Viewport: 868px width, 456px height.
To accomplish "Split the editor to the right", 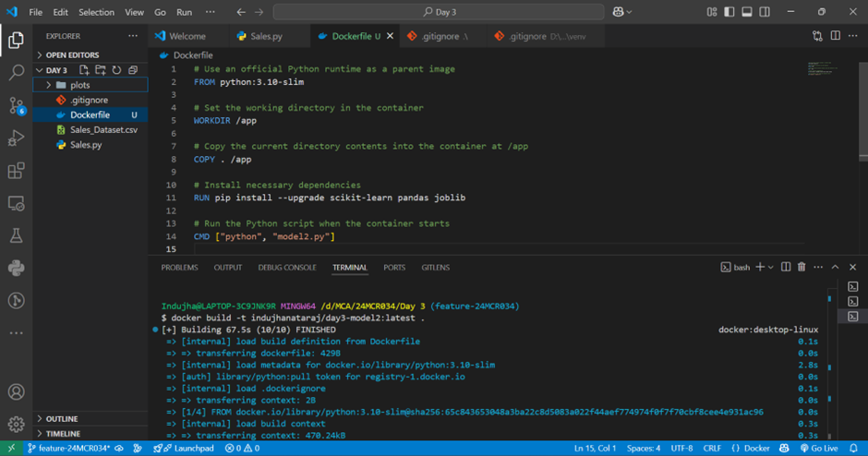I will 836,36.
